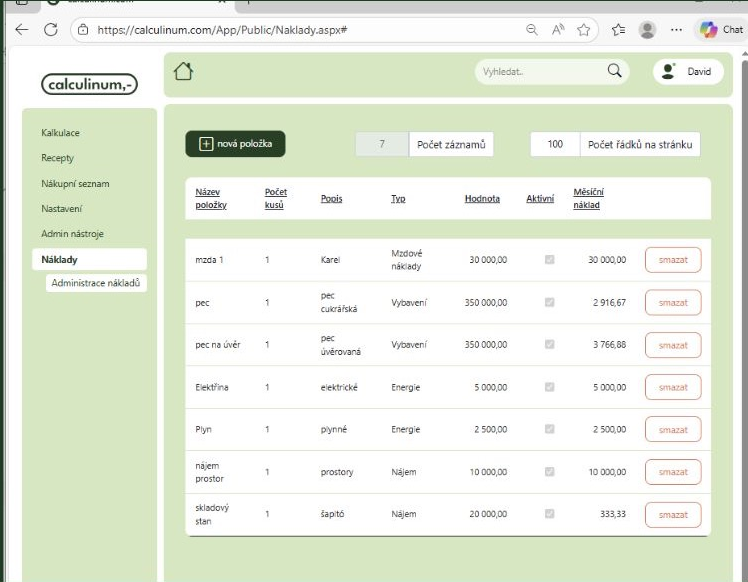Toggle the Aktivní checkbox for Plyn

tap(550, 429)
